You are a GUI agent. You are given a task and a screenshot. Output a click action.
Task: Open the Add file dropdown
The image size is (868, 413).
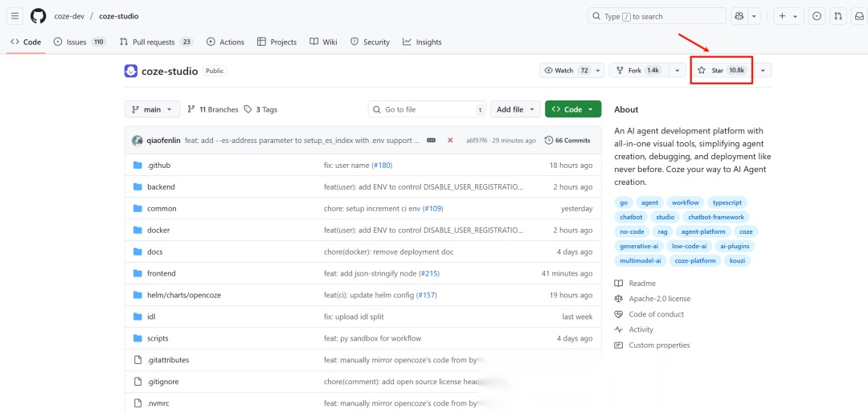tap(515, 109)
